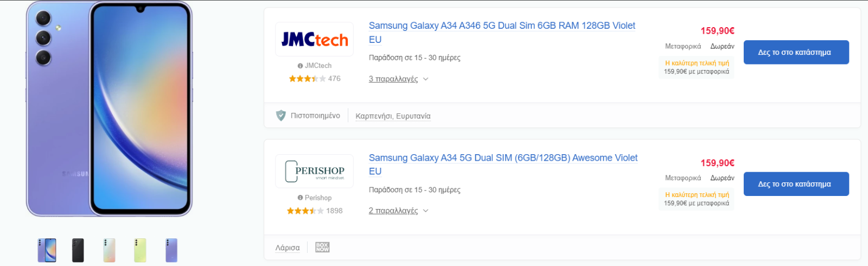Open JMCtech star rating with 476 reviews
Screen dimensions: 868x266
[x=315, y=79]
